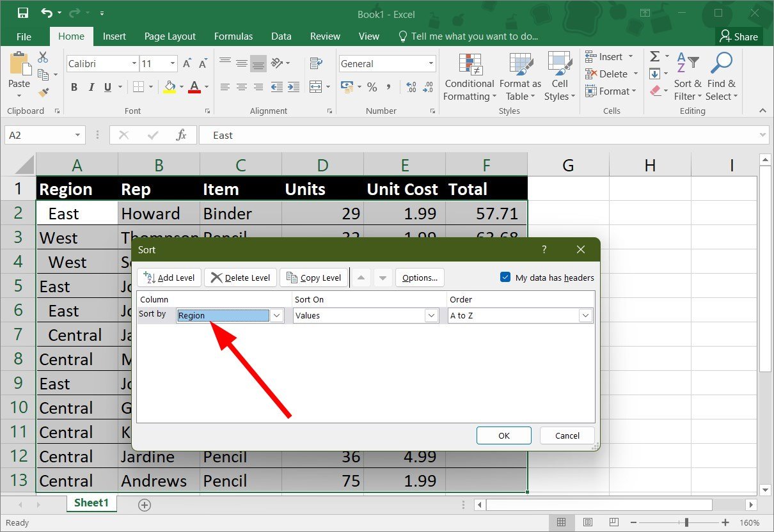Click the Insert Function fx button

click(182, 136)
